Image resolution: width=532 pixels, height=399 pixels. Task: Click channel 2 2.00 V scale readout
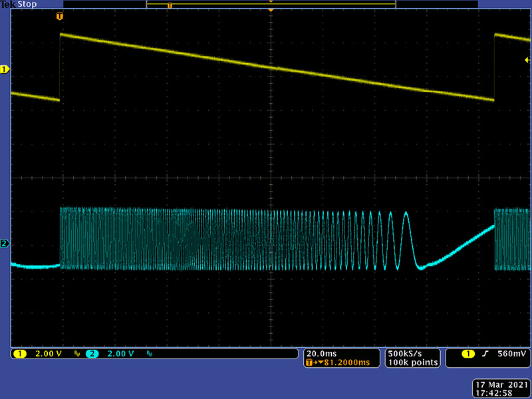pos(121,354)
